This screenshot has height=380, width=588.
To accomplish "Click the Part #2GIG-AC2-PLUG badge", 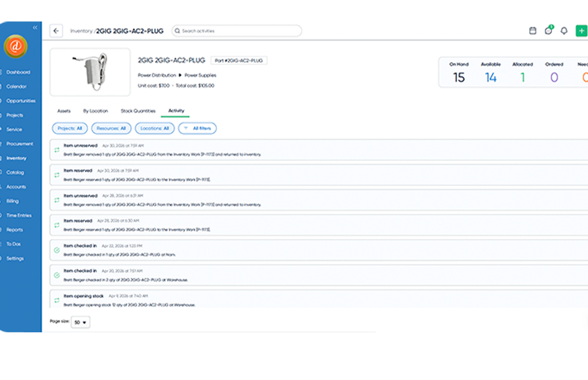I will [x=239, y=61].
